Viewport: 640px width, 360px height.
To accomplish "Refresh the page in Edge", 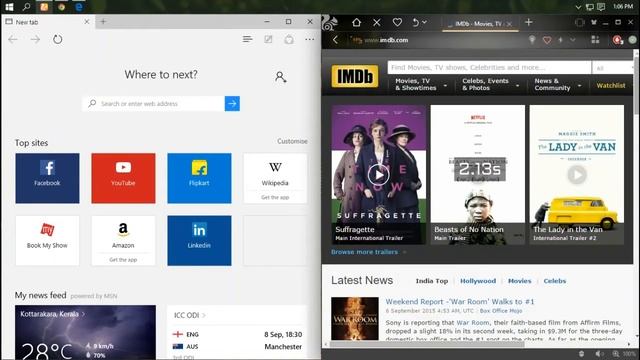I will coord(58,39).
